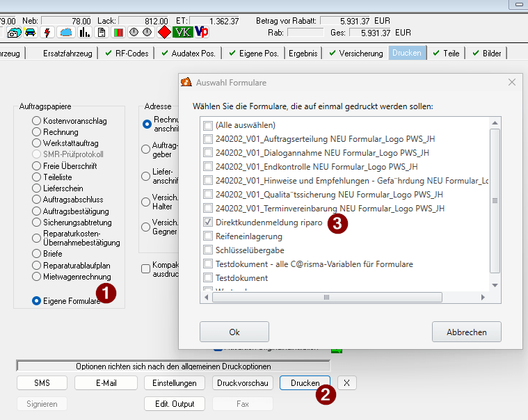The height and width of the screenshot is (420, 528).
Task: Click the green VK icon
Action: coord(182,33)
